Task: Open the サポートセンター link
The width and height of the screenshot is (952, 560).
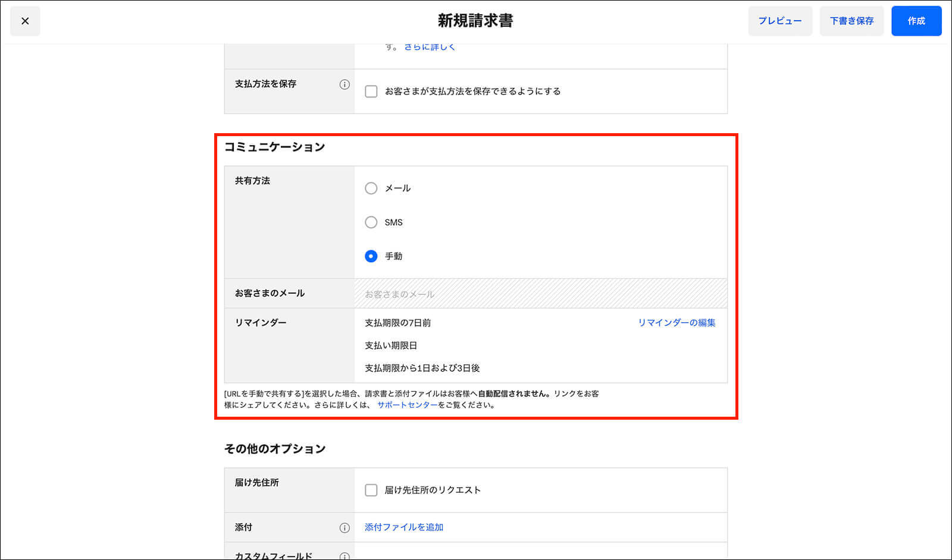Action: tap(408, 405)
